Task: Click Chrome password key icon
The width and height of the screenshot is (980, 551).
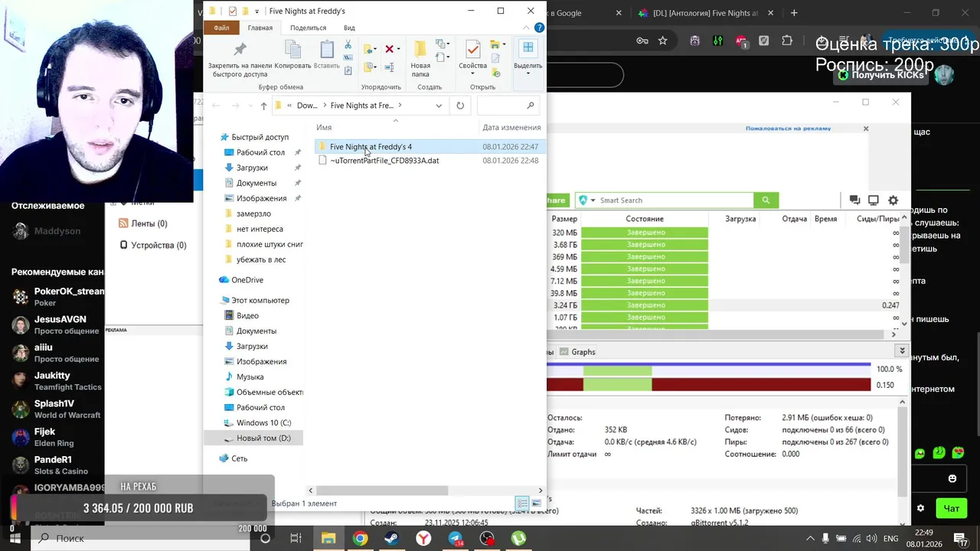Action: tap(642, 41)
